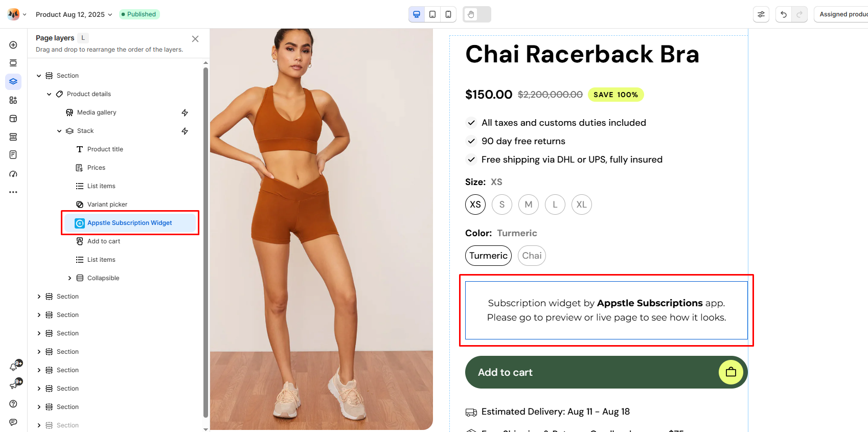Select the Chai color option
868x432 pixels.
[532, 256]
